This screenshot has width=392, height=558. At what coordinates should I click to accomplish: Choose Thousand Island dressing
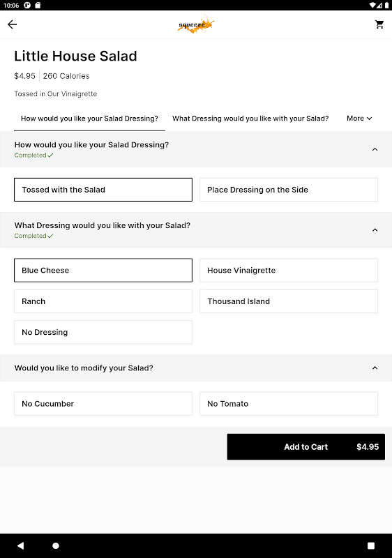pos(289,301)
